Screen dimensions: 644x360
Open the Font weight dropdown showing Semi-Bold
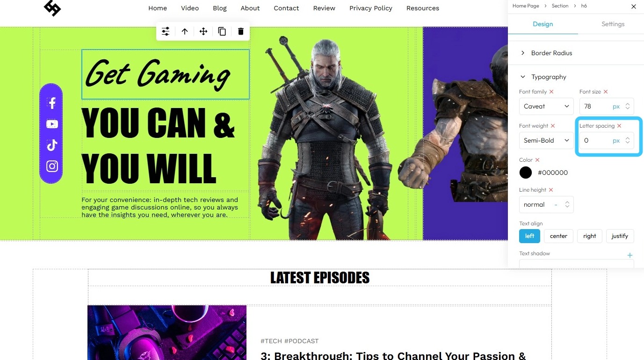coord(546,140)
